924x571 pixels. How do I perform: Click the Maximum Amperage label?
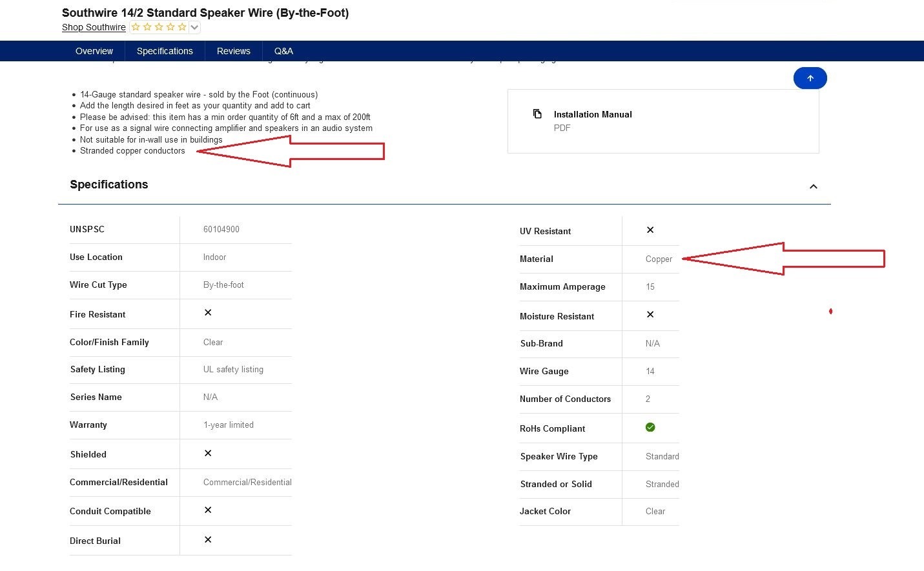tap(562, 286)
